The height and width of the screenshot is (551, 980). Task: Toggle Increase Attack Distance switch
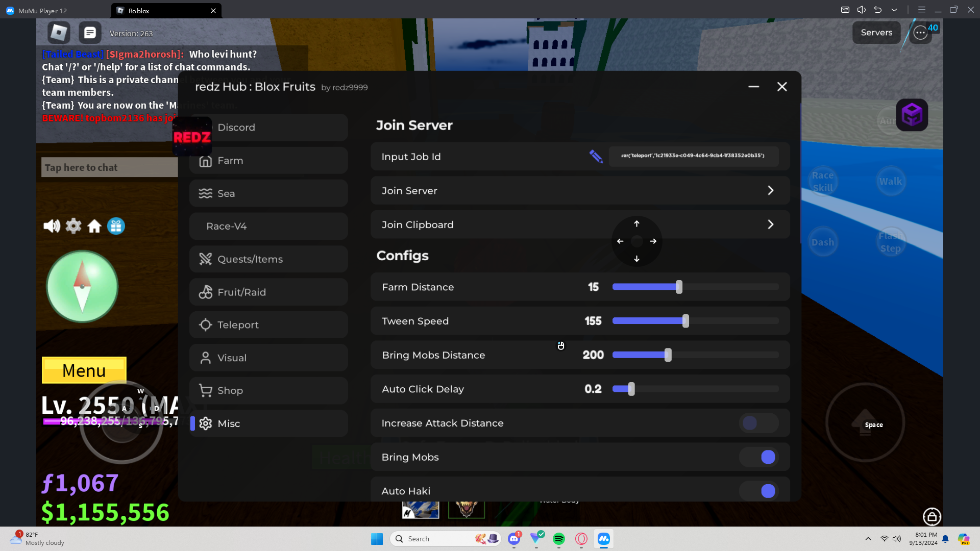point(758,423)
